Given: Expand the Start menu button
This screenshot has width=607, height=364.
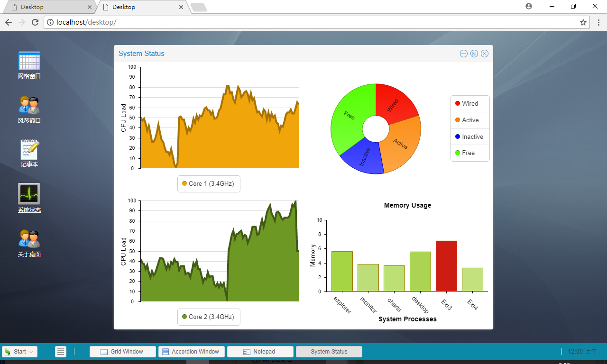Looking at the screenshot, I should tap(19, 352).
